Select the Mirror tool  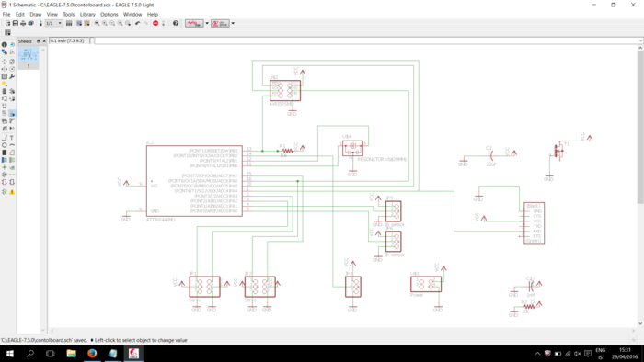[4, 69]
